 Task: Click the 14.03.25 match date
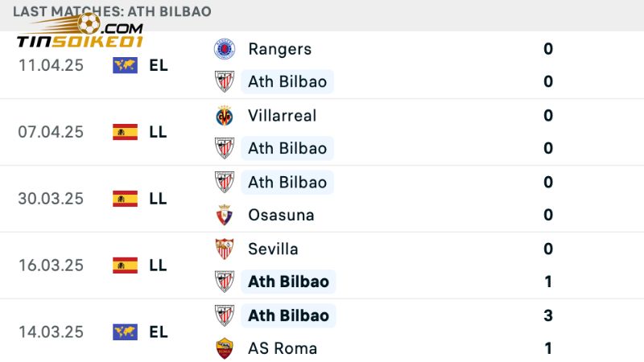click(x=51, y=331)
